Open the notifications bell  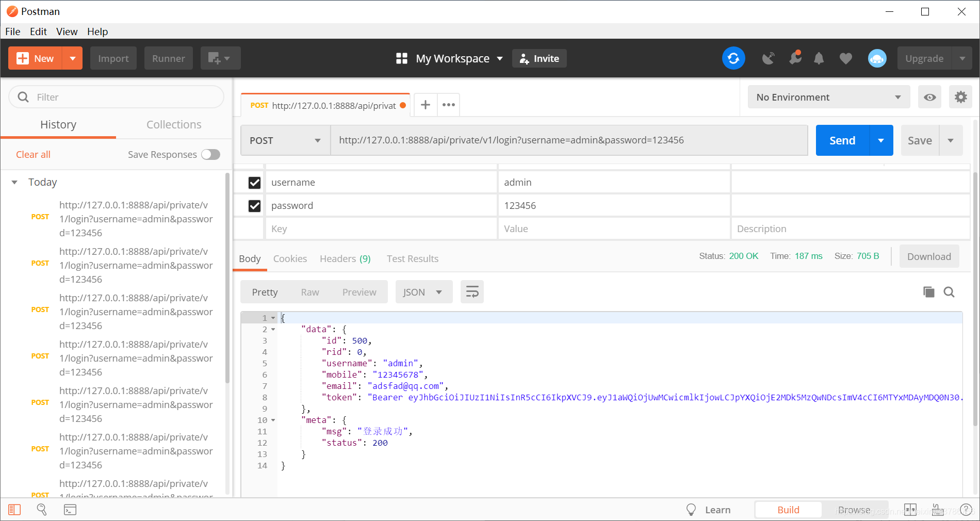click(x=819, y=58)
